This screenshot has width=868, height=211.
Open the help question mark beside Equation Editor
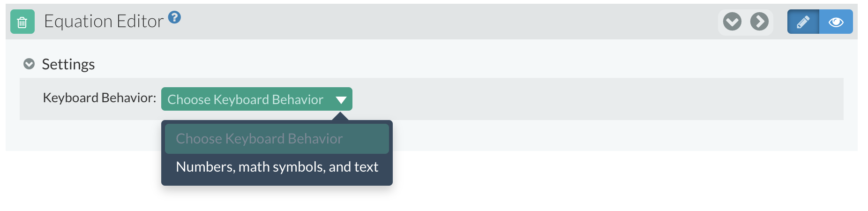coord(174,17)
